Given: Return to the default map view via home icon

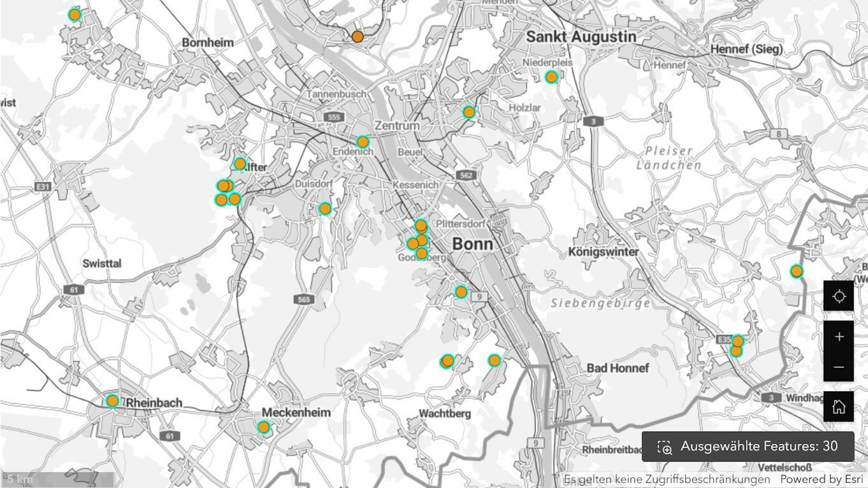Looking at the screenshot, I should (x=838, y=406).
